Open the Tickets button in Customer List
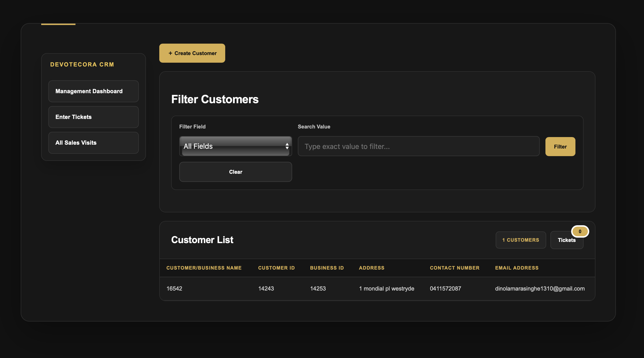Viewport: 644px width, 358px height. coord(566,240)
